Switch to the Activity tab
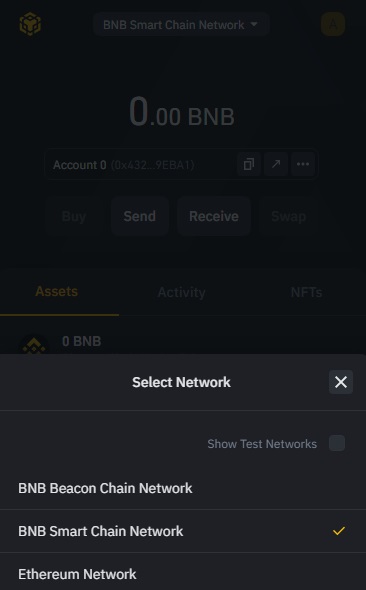Screen dimensions: 366x590 [x=181, y=292]
